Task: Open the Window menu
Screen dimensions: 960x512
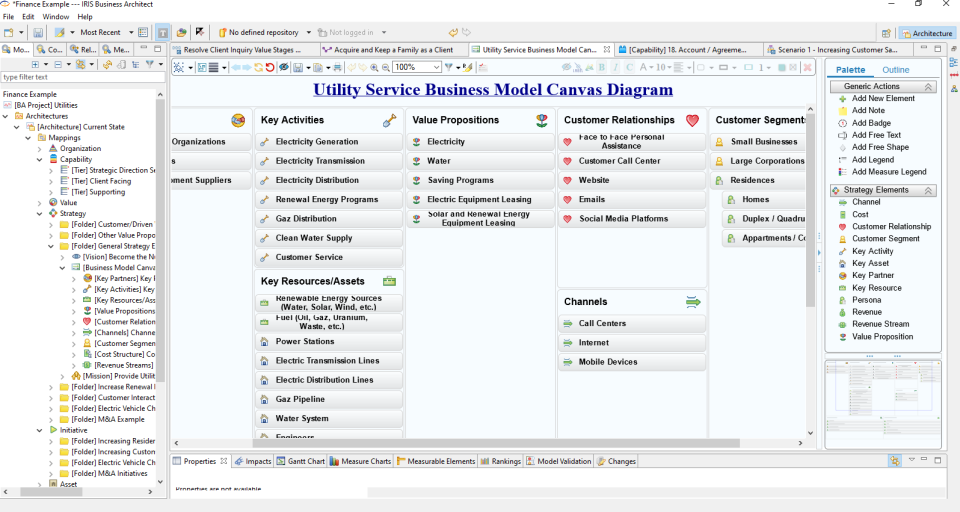Action: pos(56,17)
